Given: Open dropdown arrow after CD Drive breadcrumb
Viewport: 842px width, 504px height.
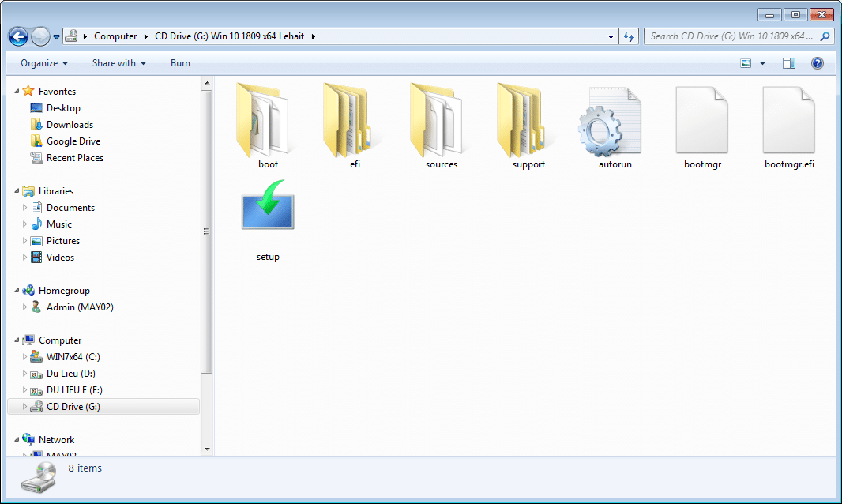Looking at the screenshot, I should pos(313,36).
